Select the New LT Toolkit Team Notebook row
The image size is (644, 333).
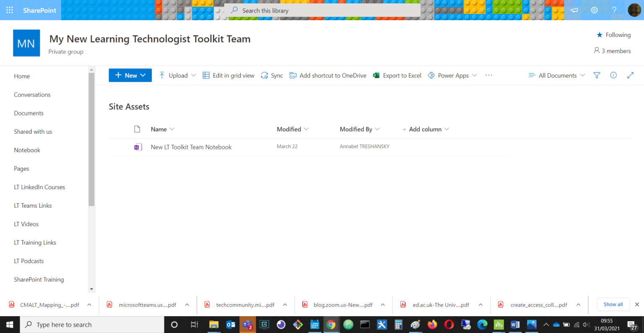[191, 147]
